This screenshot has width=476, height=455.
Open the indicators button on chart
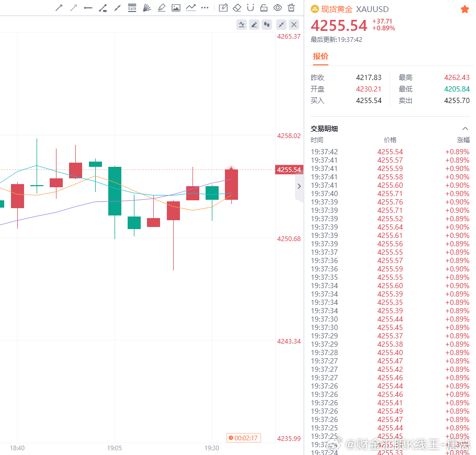click(x=242, y=25)
